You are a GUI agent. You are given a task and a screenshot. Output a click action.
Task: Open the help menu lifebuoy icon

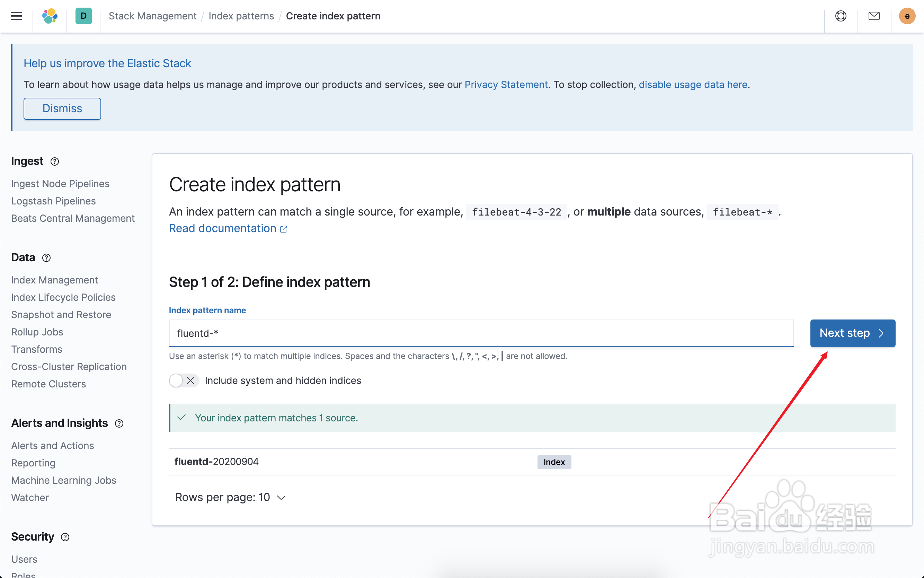pyautogui.click(x=841, y=16)
